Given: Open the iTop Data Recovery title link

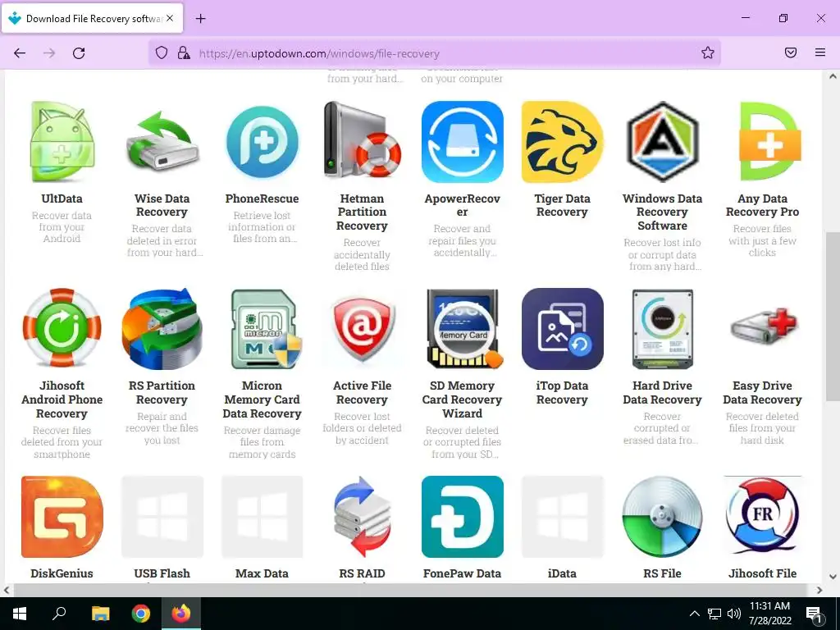Looking at the screenshot, I should [563, 393].
